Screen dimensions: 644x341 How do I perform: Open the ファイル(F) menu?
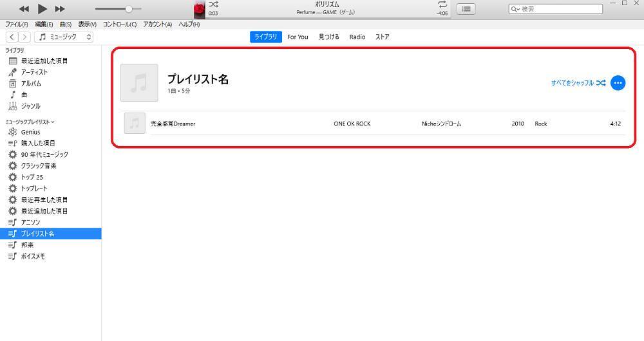tap(17, 24)
